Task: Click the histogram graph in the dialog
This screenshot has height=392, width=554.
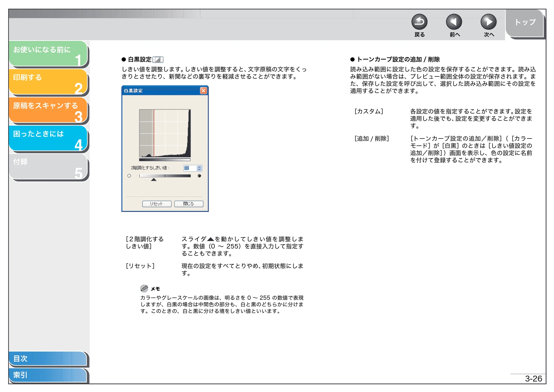Action: click(165, 133)
